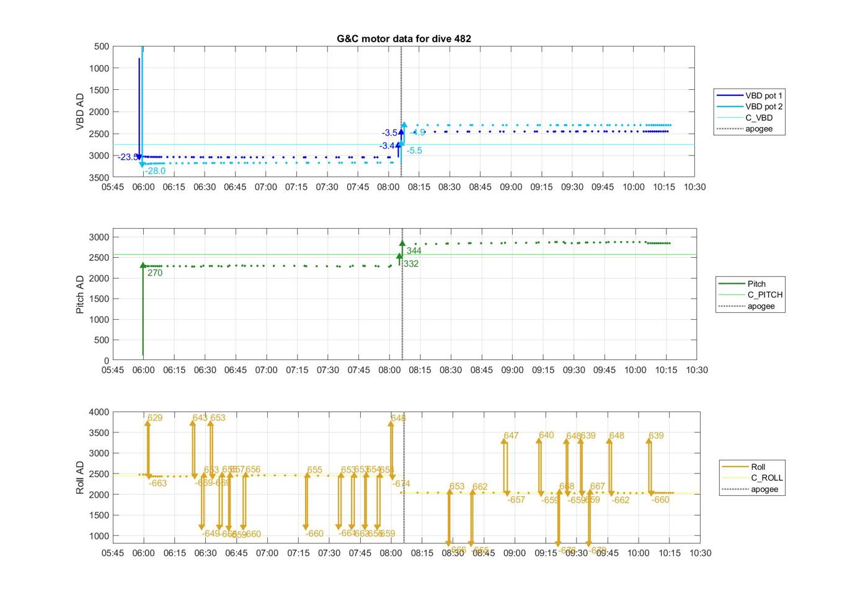The height and width of the screenshot is (611, 868).
Task: Click the "0" tick on Pitch y-axis
Action: pyautogui.click(x=107, y=361)
